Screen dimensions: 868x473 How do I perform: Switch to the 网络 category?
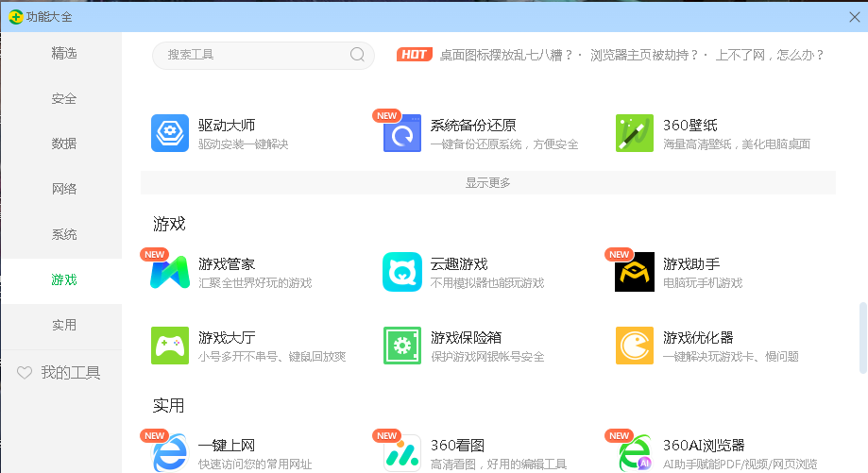(63, 189)
